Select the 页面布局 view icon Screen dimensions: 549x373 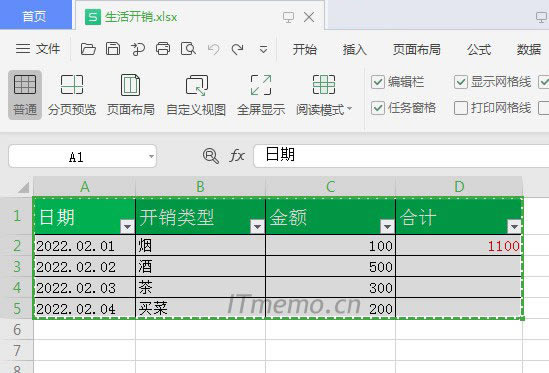tap(131, 95)
